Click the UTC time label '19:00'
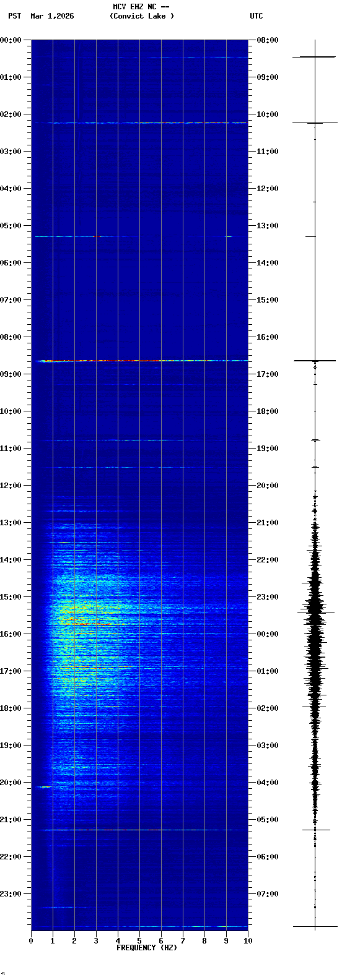 268,449
